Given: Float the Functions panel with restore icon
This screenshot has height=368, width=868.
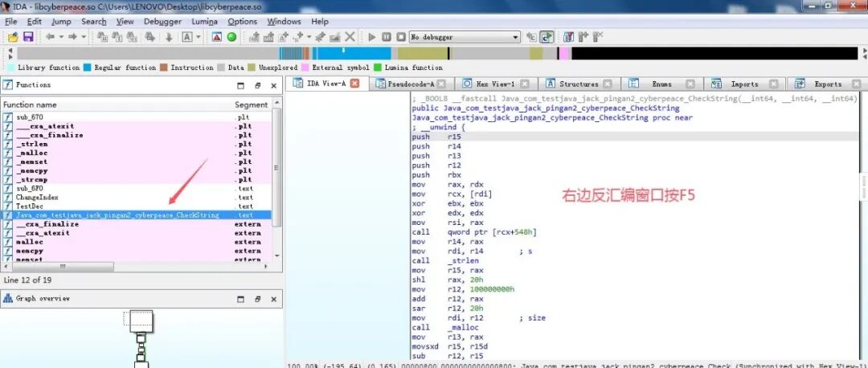Looking at the screenshot, I should click(257, 86).
